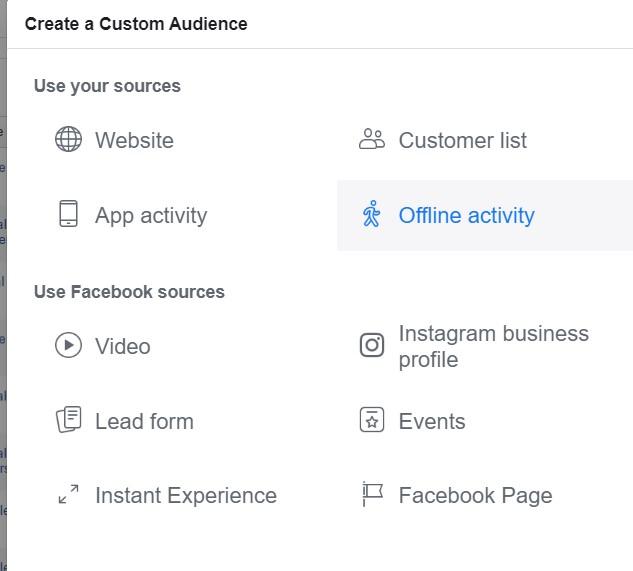
Task: Select the Lead form option
Action: coord(144,421)
